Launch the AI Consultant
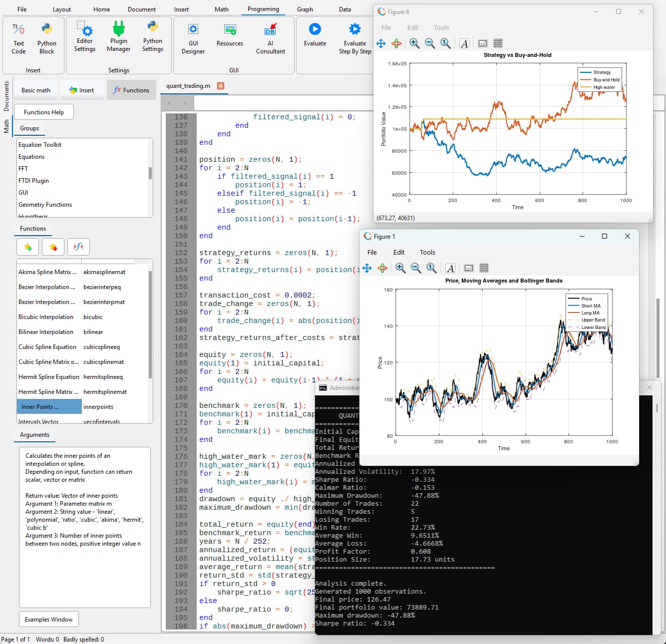Viewport: 666px width, 644px height. click(x=270, y=39)
